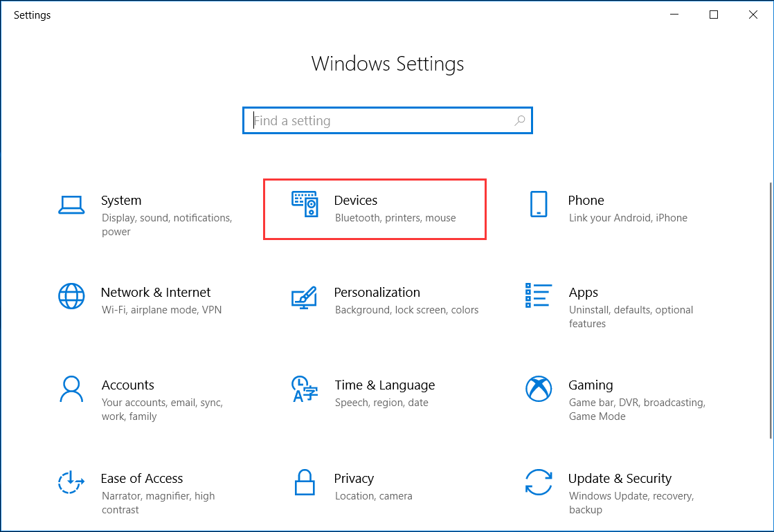
Task: Open Gaming settings title
Action: tap(591, 385)
